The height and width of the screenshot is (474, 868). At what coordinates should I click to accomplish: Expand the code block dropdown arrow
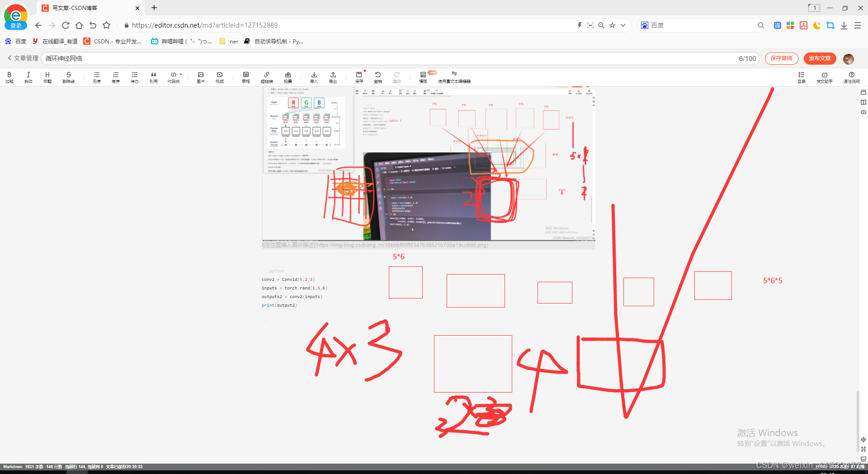coord(181,75)
